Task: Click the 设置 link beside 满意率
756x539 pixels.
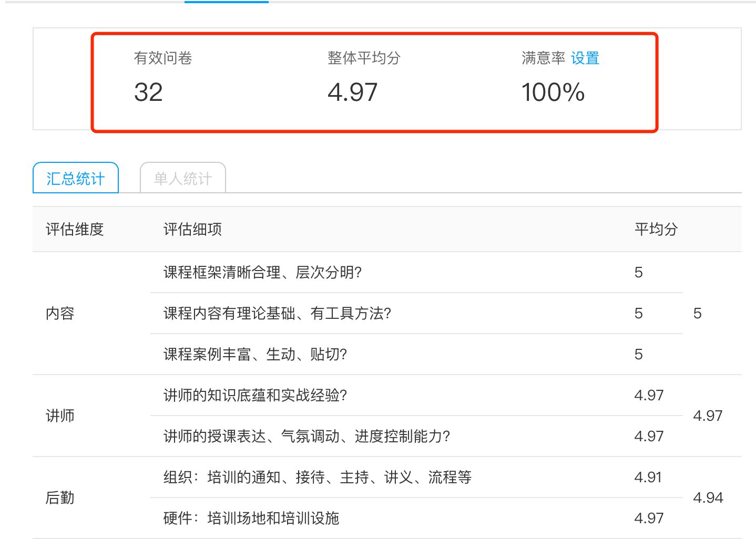Action: point(585,58)
